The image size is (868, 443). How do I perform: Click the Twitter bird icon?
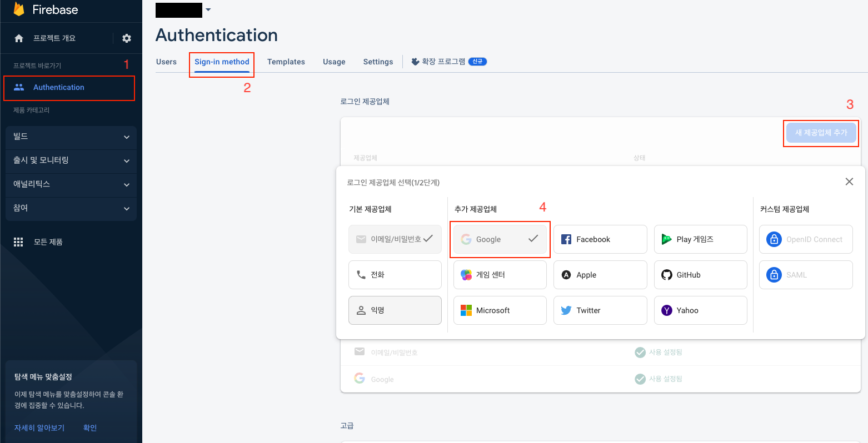pos(566,310)
